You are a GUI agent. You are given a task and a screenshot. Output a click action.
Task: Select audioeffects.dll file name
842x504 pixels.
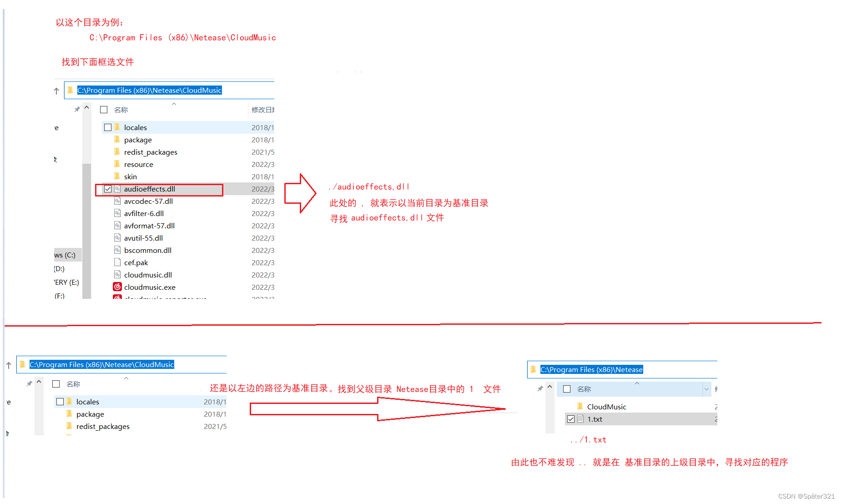[150, 189]
